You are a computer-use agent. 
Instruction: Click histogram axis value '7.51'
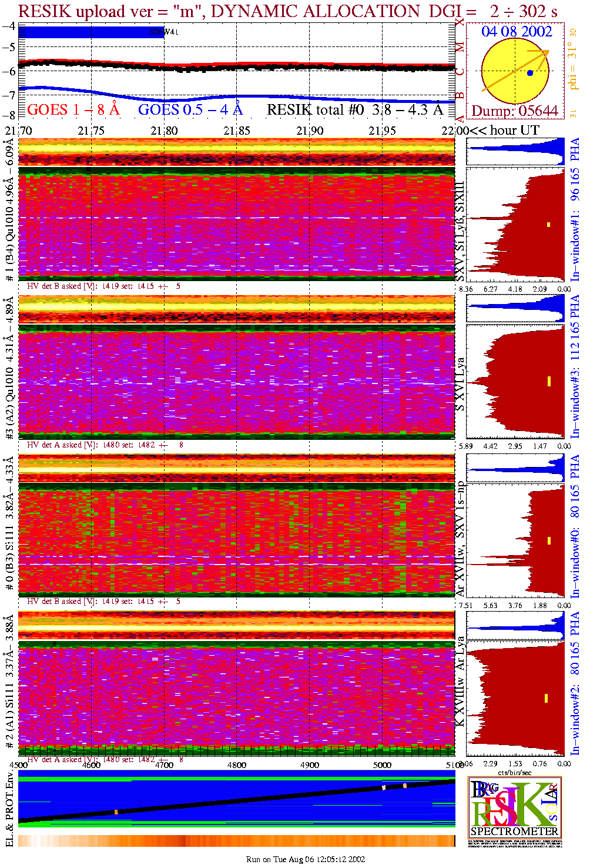coord(466,605)
